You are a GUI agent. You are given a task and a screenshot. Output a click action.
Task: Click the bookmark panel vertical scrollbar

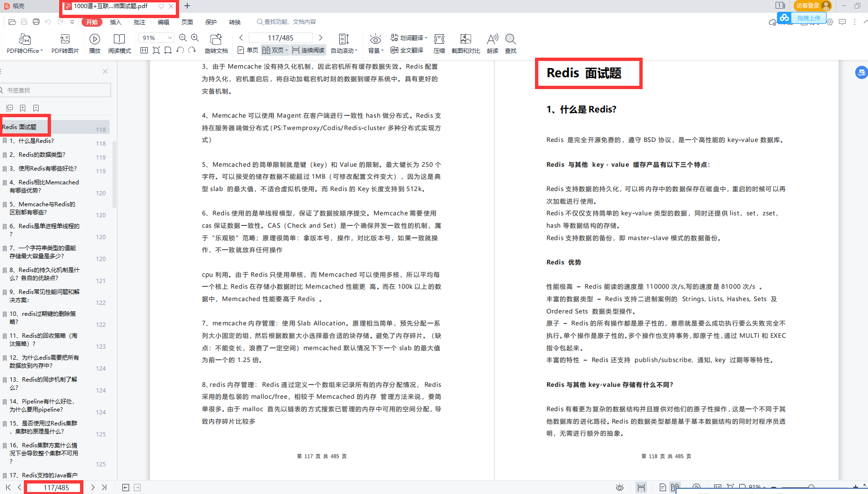[x=114, y=174]
